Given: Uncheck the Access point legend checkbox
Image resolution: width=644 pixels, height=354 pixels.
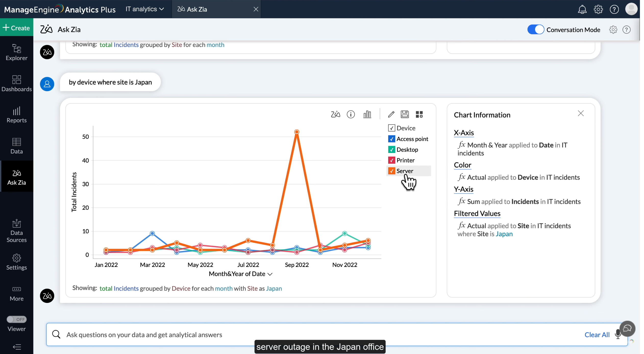Looking at the screenshot, I should click(391, 139).
